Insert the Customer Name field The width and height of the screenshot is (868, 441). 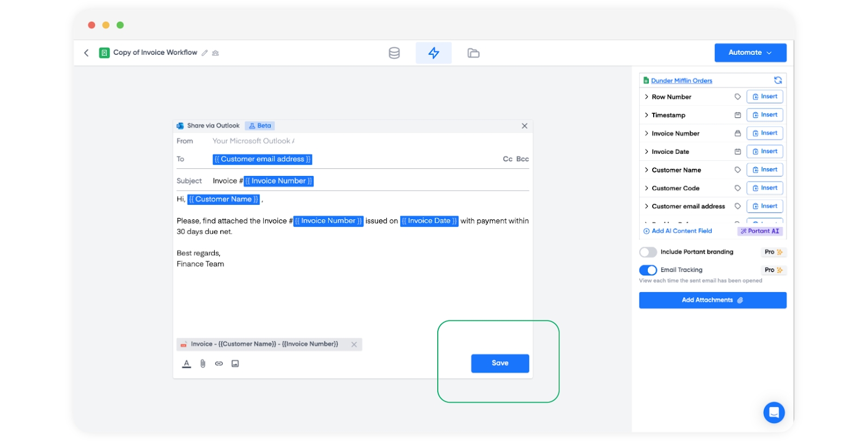pos(764,170)
